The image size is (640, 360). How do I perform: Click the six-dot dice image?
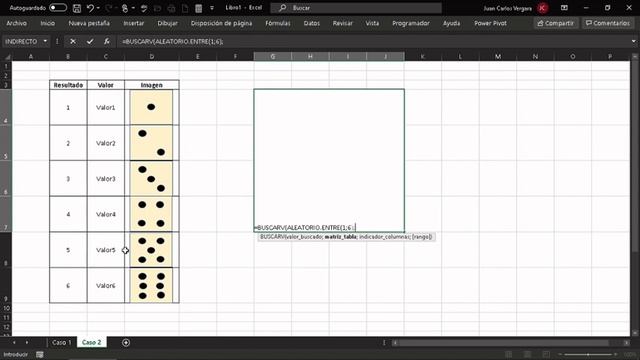151,286
